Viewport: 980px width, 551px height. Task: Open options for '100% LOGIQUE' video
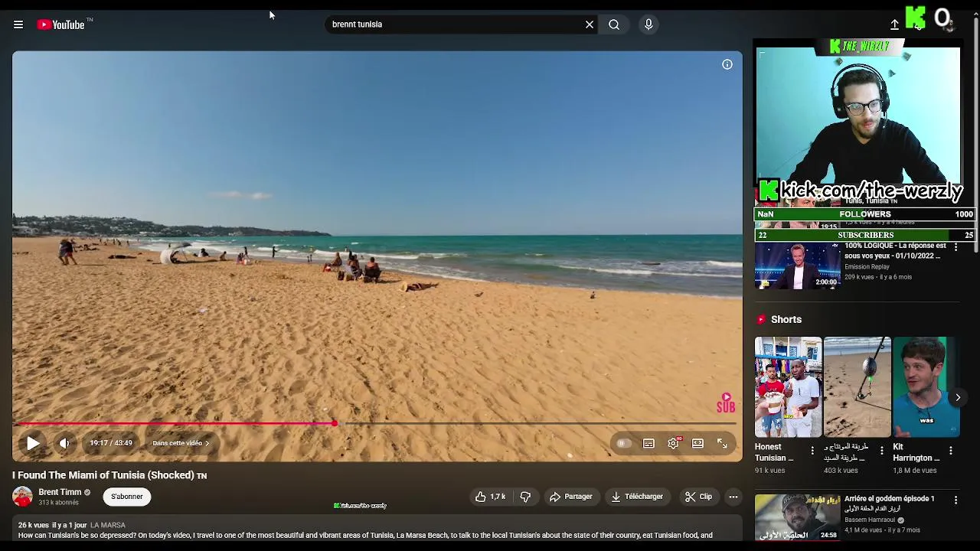[x=955, y=246]
